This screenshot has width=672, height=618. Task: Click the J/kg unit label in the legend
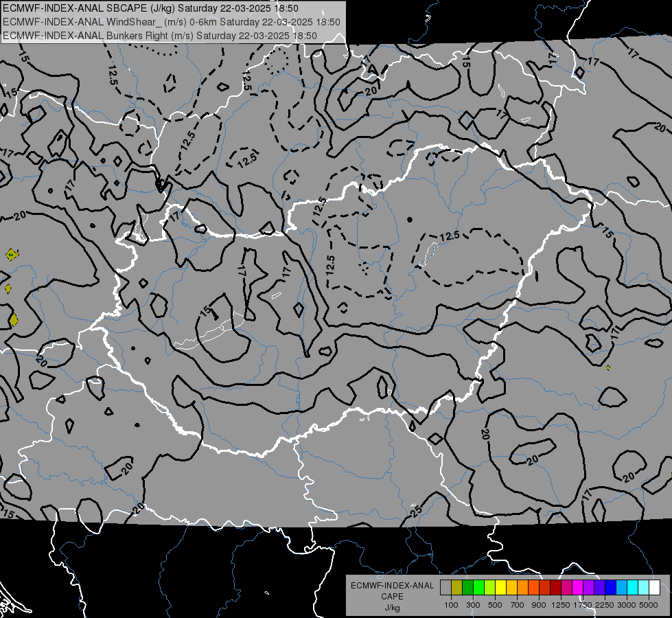(392, 608)
